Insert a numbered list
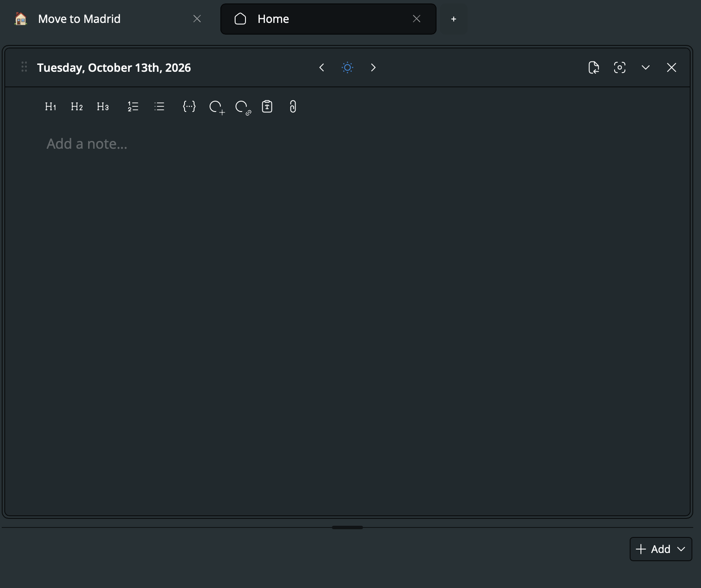 (133, 107)
